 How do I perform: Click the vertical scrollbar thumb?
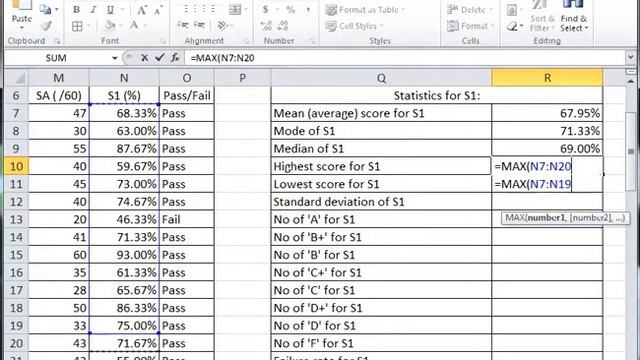(631, 151)
